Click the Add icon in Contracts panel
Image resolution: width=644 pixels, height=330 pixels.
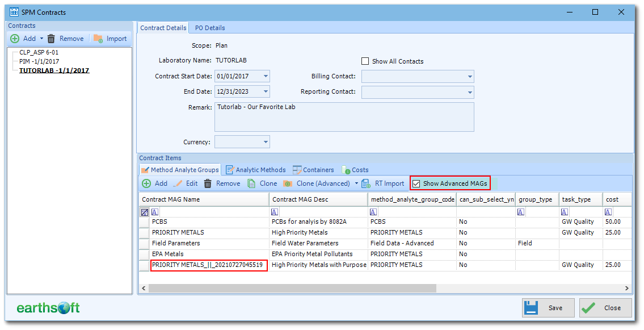pyautogui.click(x=15, y=39)
